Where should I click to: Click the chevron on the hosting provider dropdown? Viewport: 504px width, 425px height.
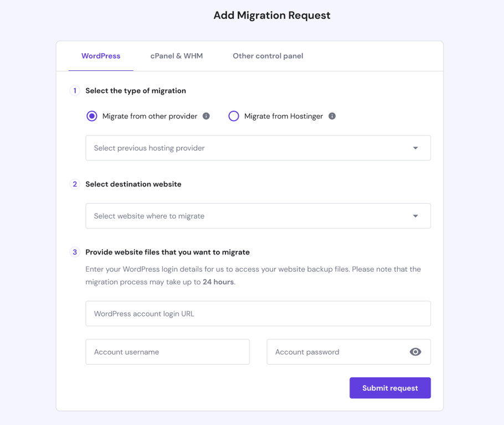[x=415, y=148]
